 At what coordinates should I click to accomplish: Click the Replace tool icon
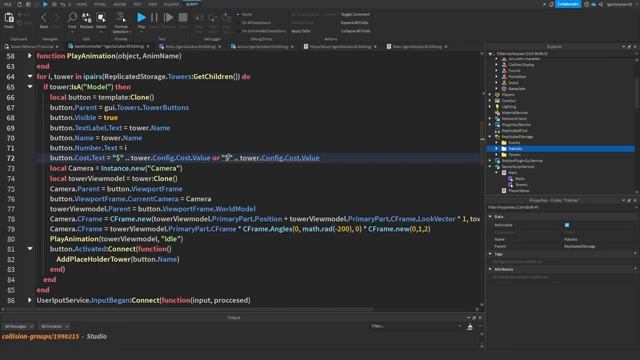87,18
